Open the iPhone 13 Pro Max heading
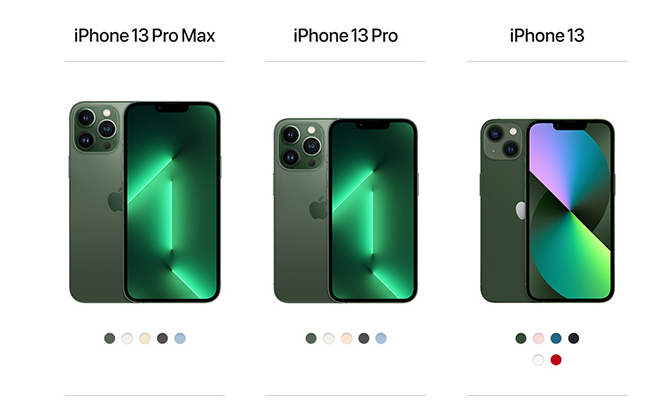This screenshot has width=671, height=401. (145, 36)
